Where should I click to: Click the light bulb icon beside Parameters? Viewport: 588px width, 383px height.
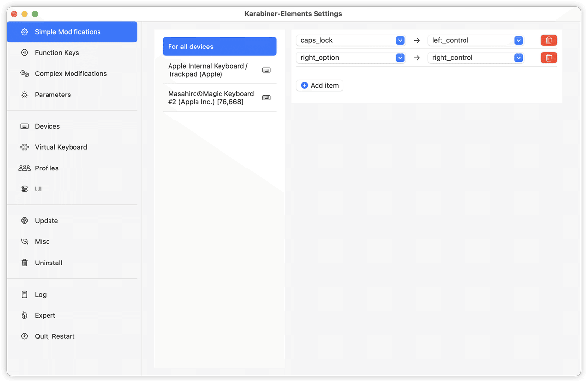pyautogui.click(x=24, y=95)
